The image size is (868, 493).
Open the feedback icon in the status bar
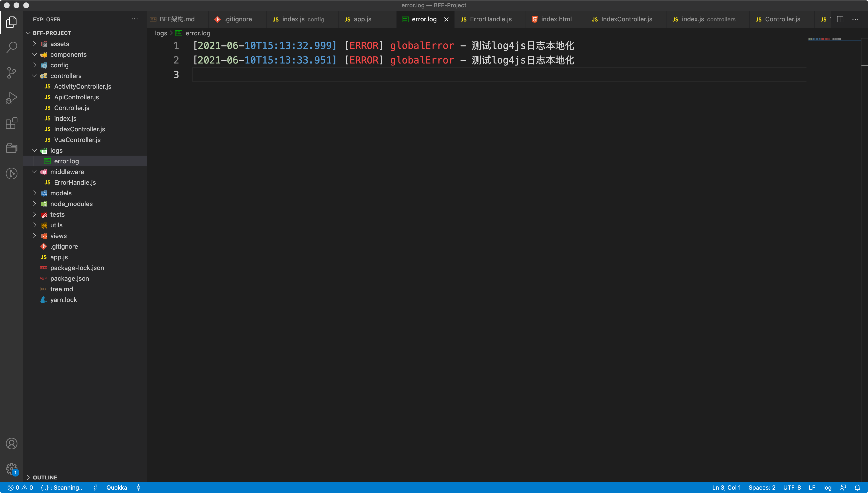click(843, 488)
